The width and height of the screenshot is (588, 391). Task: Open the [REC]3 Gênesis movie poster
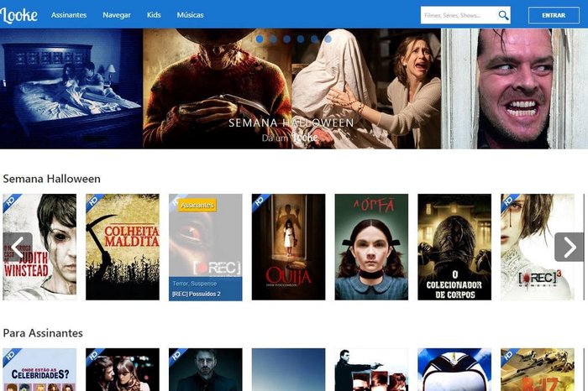pos(538,247)
